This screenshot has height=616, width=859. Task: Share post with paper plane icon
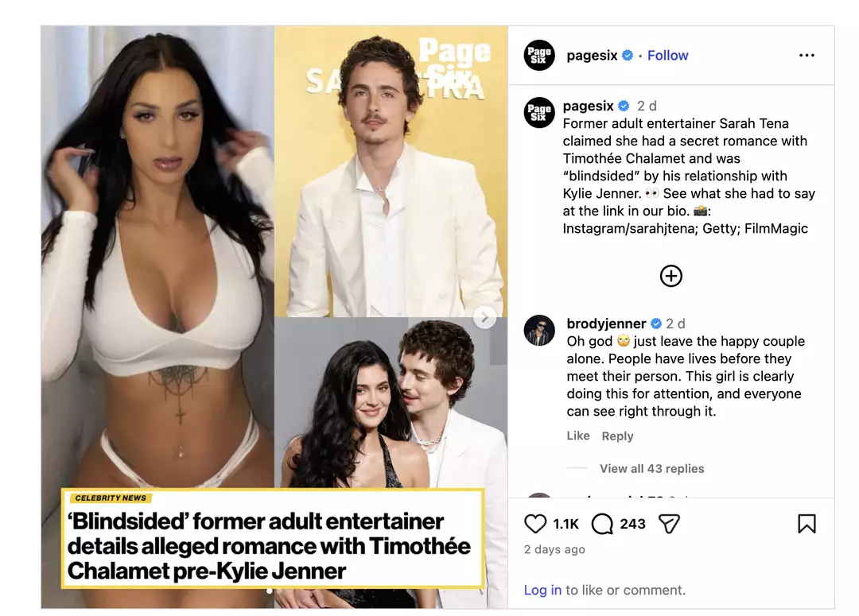[669, 524]
